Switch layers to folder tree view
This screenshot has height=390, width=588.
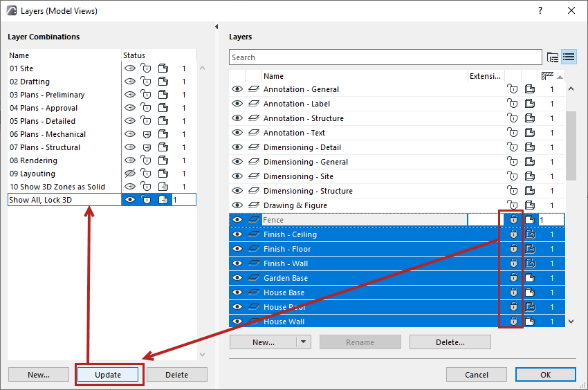point(553,57)
